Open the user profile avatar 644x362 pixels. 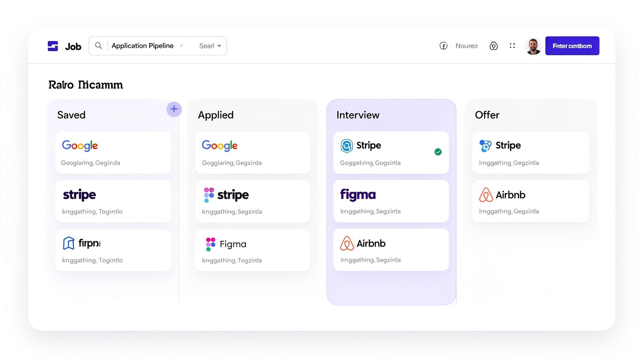coord(533,46)
